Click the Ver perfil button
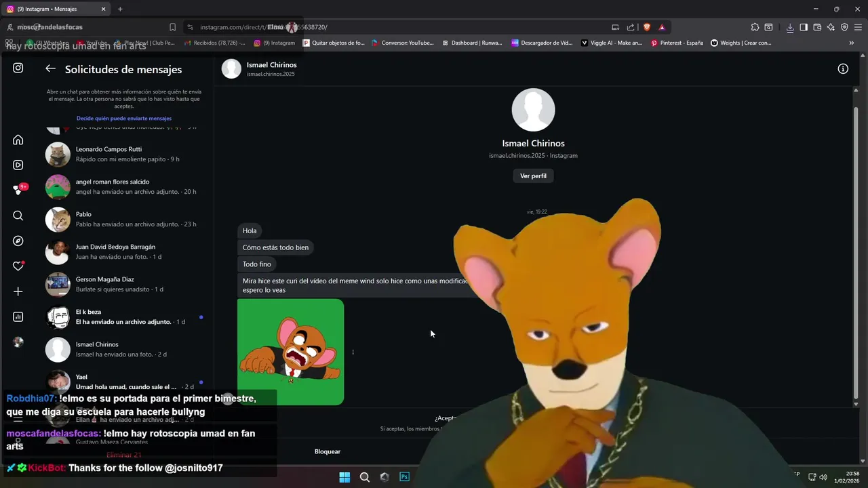This screenshot has width=868, height=488. (533, 176)
